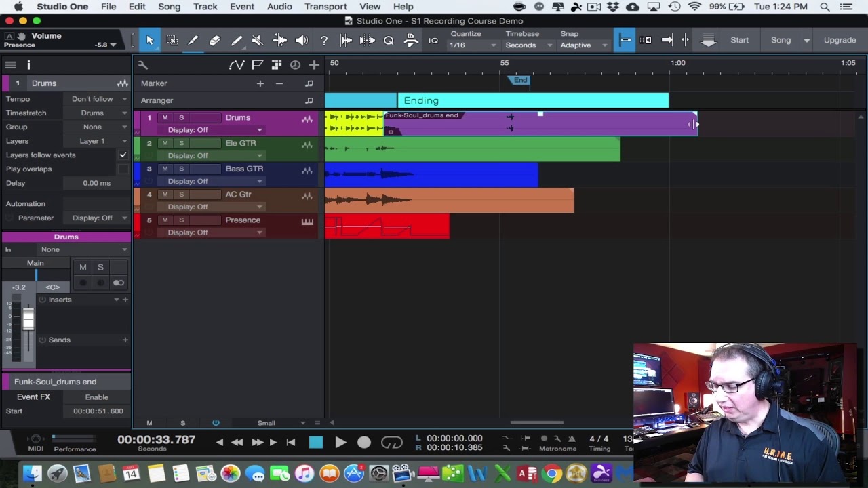Click the question mark help icon
This screenshot has width=868, height=488.
point(324,41)
